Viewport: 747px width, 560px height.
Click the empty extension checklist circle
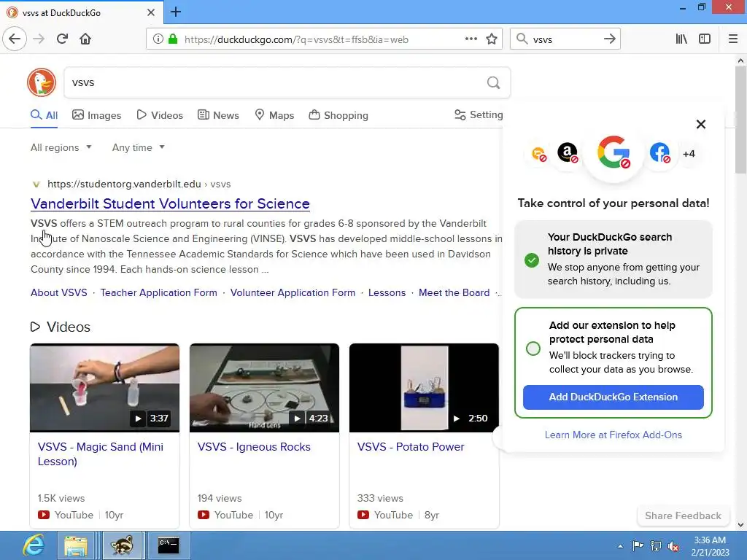click(533, 348)
